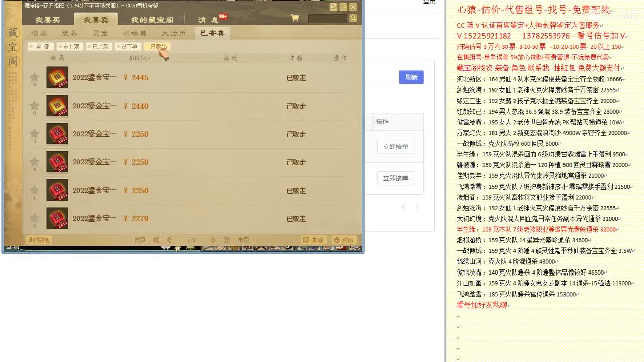The image size is (644, 362).
Task: Switch to 跨服 cross-server button
Action: coord(344,240)
